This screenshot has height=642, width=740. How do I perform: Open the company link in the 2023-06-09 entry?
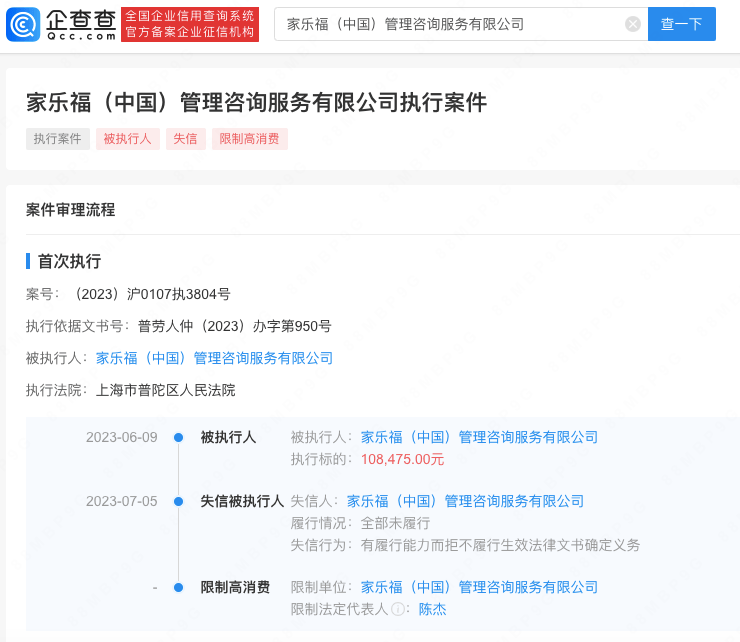(x=479, y=437)
